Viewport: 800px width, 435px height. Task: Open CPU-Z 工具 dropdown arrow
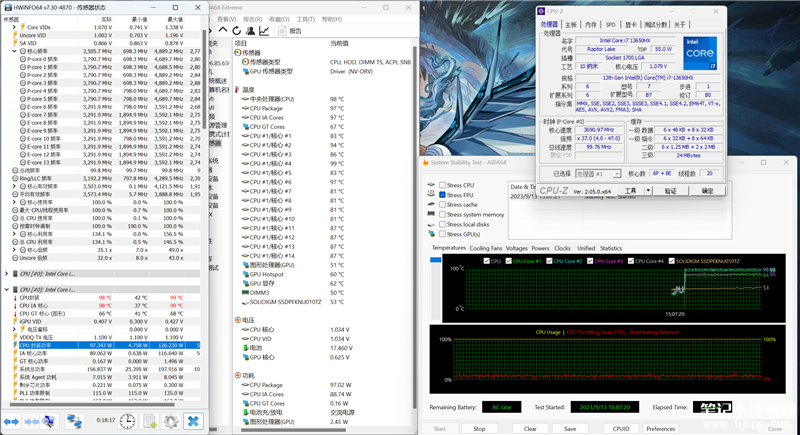click(x=648, y=190)
